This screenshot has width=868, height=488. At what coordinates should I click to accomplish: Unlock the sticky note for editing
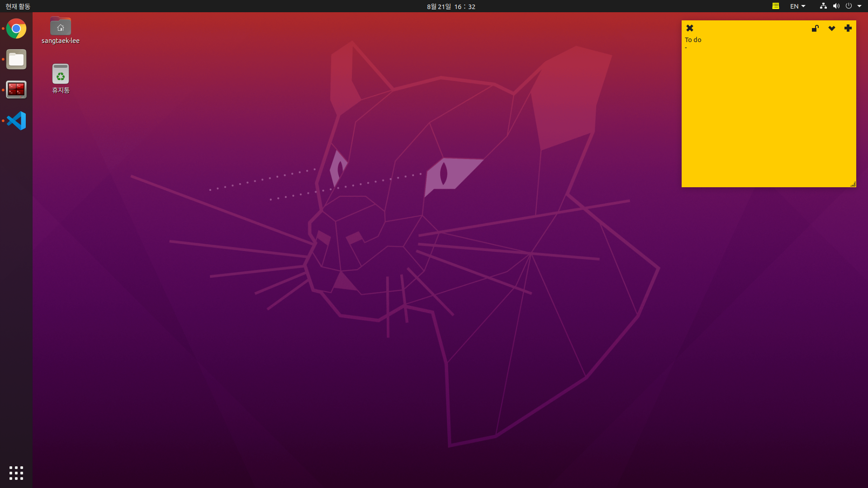(815, 28)
